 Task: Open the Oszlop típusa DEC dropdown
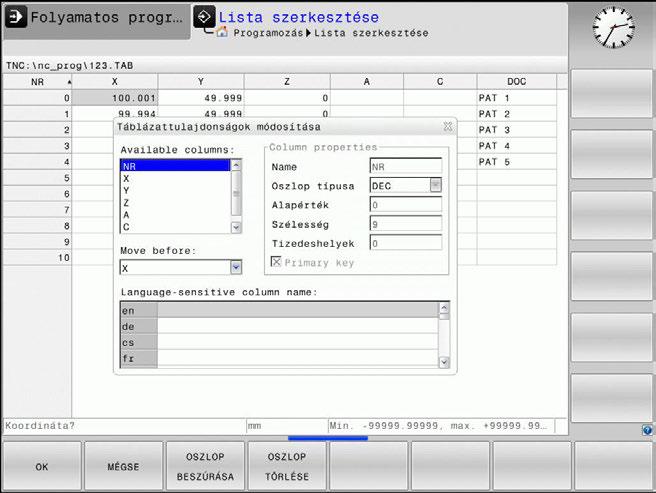coord(436,185)
